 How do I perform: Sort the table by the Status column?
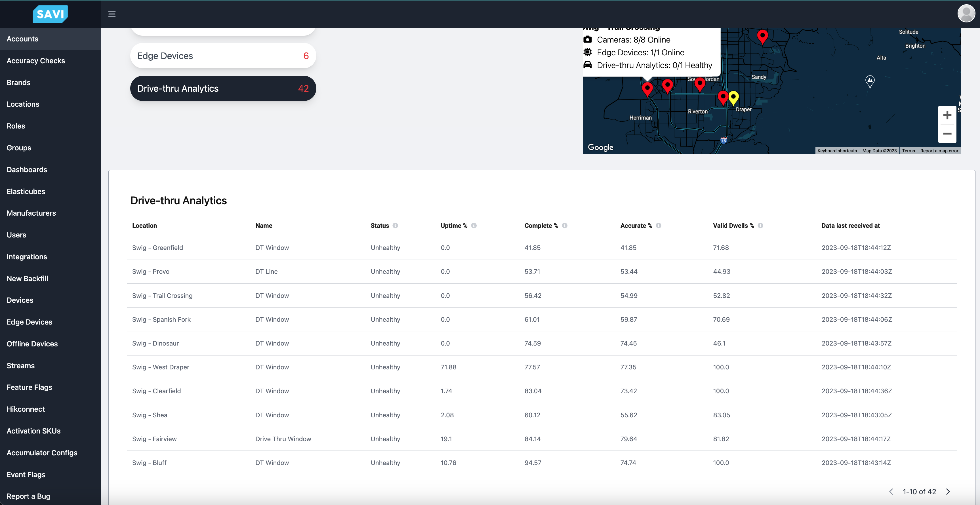pos(380,226)
